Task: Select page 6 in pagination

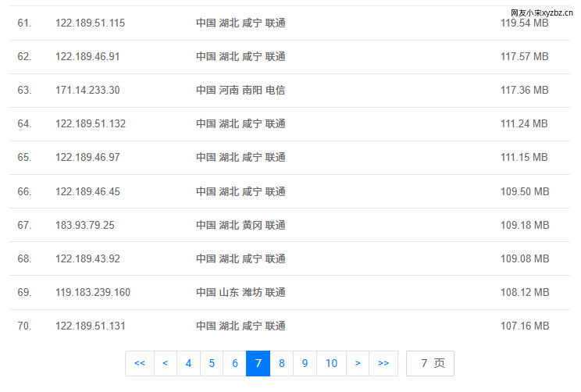Action: click(x=235, y=363)
